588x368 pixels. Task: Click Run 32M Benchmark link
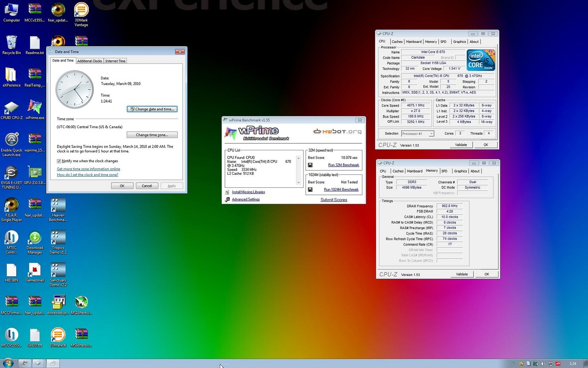[343, 165]
